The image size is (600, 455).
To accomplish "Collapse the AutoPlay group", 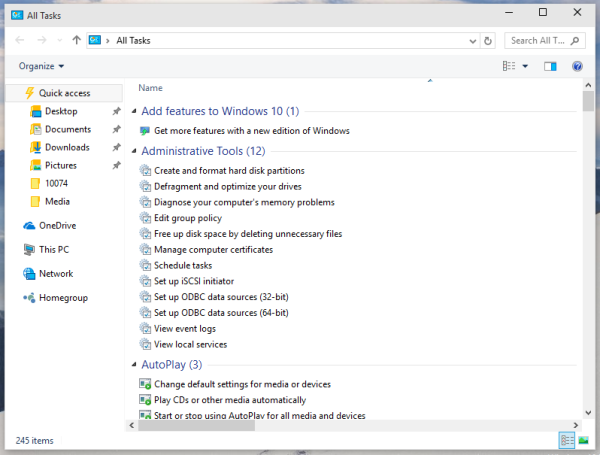I will coord(134,365).
